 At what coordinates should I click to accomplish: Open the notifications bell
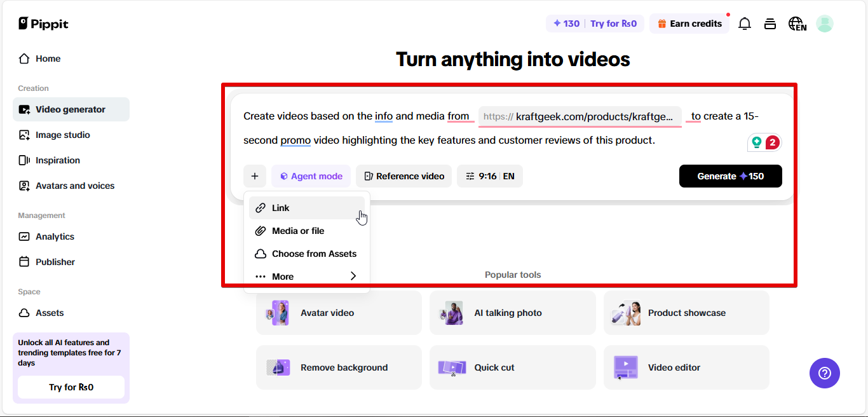[744, 23]
